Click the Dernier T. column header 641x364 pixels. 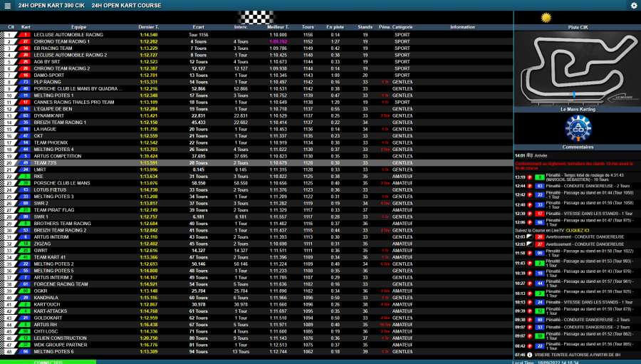pyautogui.click(x=148, y=27)
